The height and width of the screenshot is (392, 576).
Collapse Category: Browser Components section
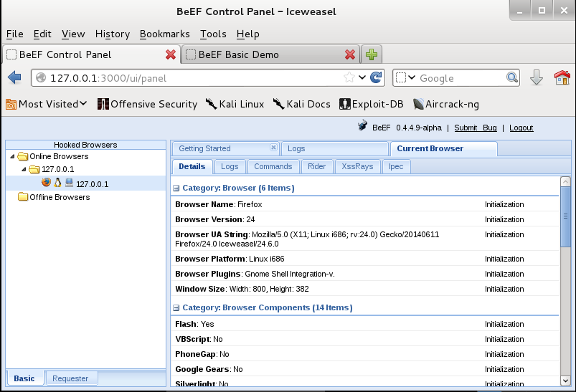pos(176,308)
